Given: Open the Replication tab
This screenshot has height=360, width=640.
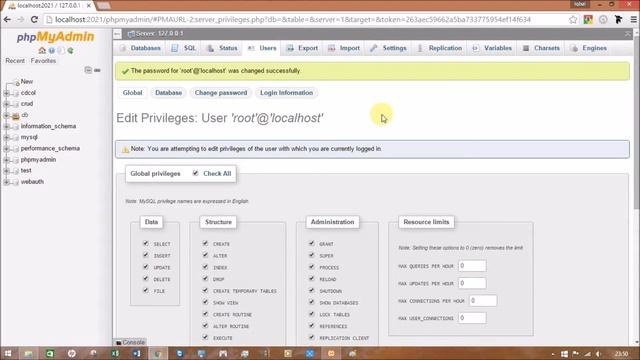Looking at the screenshot, I should [x=440, y=48].
